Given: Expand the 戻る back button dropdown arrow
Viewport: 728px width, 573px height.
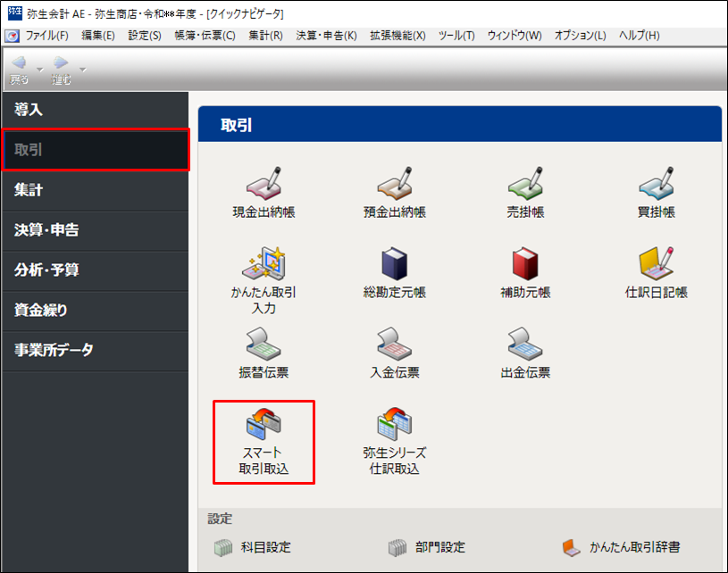Looking at the screenshot, I should coord(39,69).
